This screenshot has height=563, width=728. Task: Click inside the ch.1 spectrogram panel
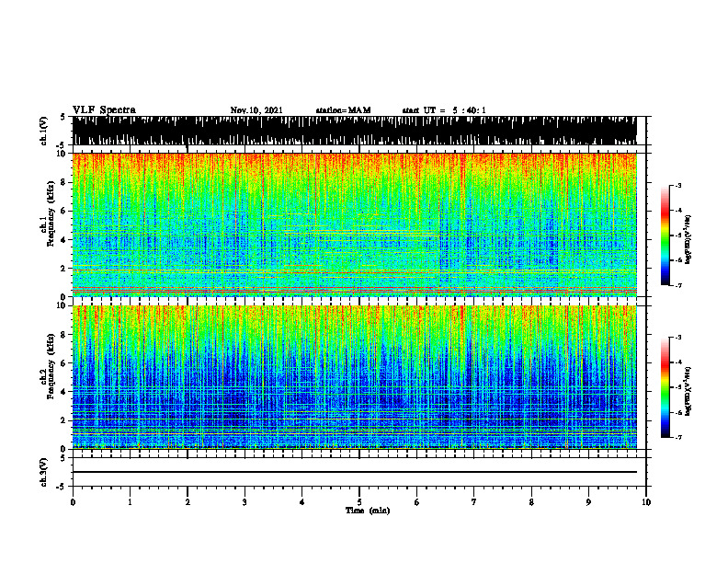click(355, 224)
